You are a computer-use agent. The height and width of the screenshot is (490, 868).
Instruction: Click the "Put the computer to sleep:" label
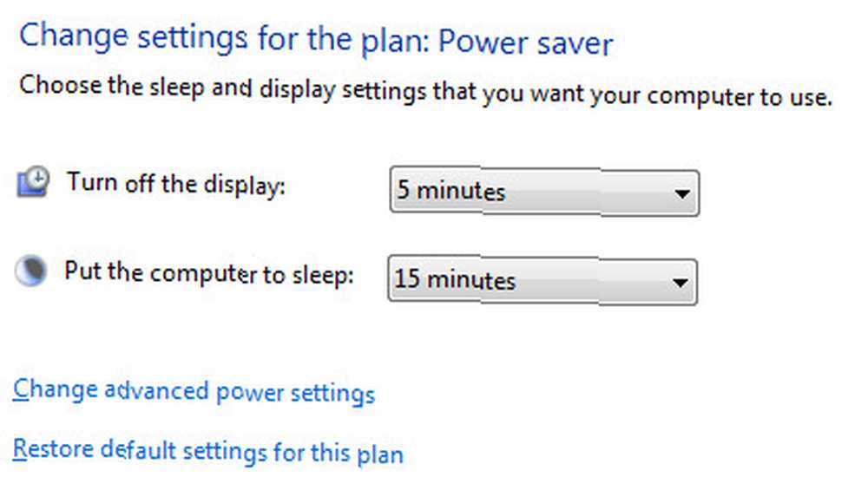pos(208,273)
